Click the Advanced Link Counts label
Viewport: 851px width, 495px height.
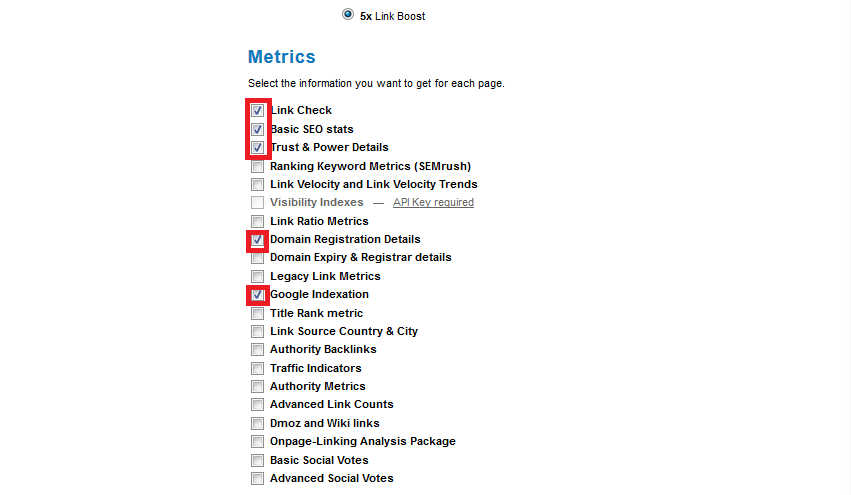tap(332, 404)
